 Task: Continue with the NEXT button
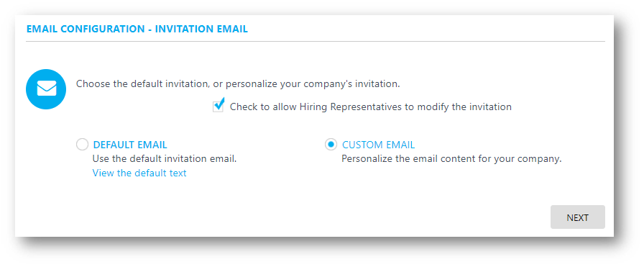(577, 217)
